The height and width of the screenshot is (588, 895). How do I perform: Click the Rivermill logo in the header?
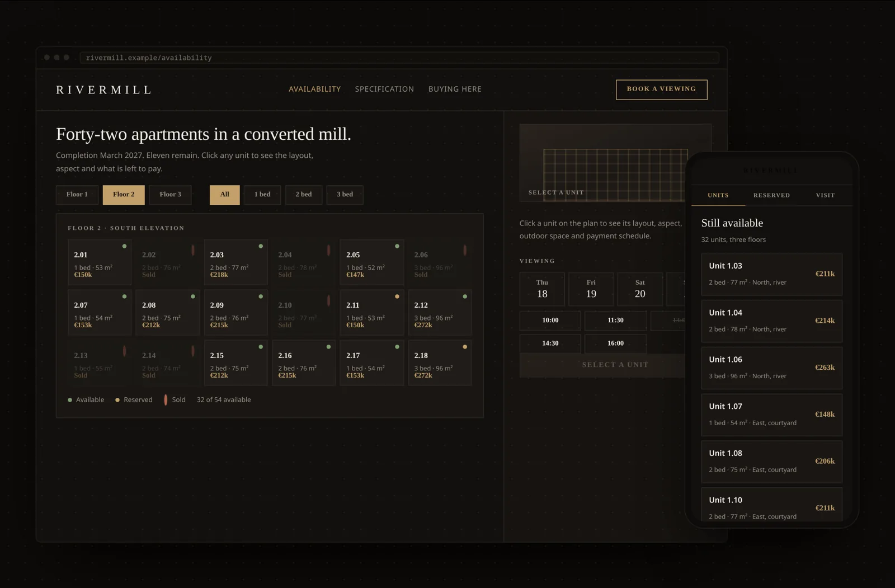coord(104,90)
